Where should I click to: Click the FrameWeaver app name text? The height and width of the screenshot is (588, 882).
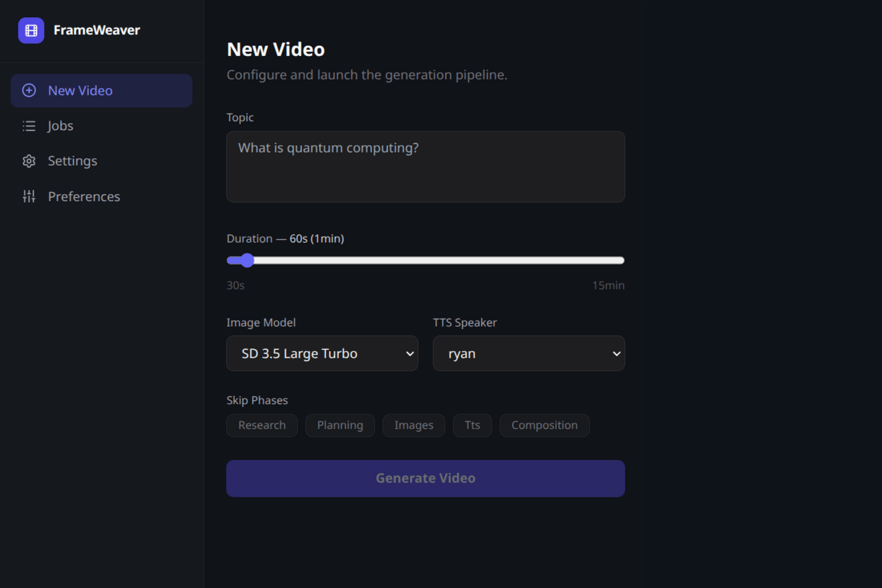97,30
